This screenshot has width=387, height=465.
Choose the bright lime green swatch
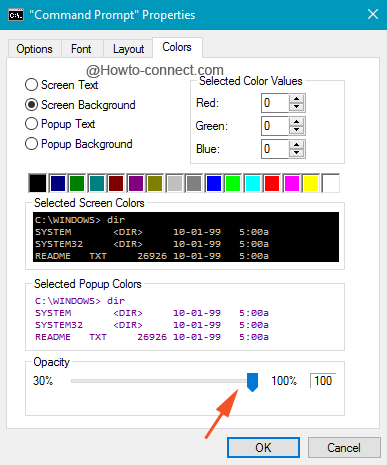pyautogui.click(x=233, y=183)
